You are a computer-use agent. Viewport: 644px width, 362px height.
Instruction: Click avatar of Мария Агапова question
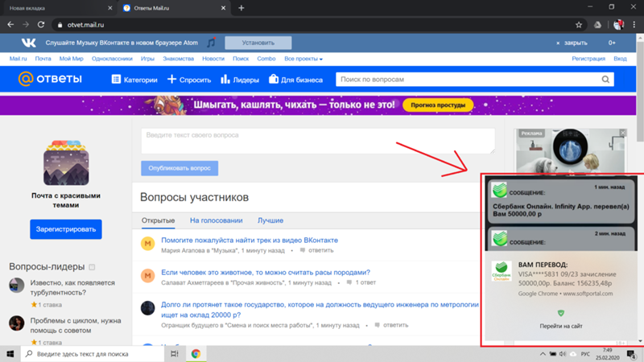tap(147, 244)
